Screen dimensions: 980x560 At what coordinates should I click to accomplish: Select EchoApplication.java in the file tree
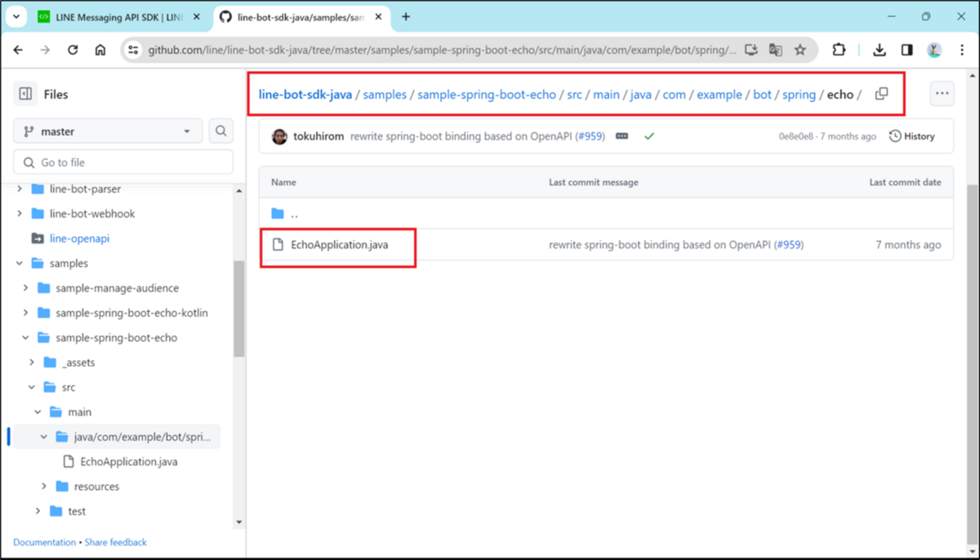(129, 462)
